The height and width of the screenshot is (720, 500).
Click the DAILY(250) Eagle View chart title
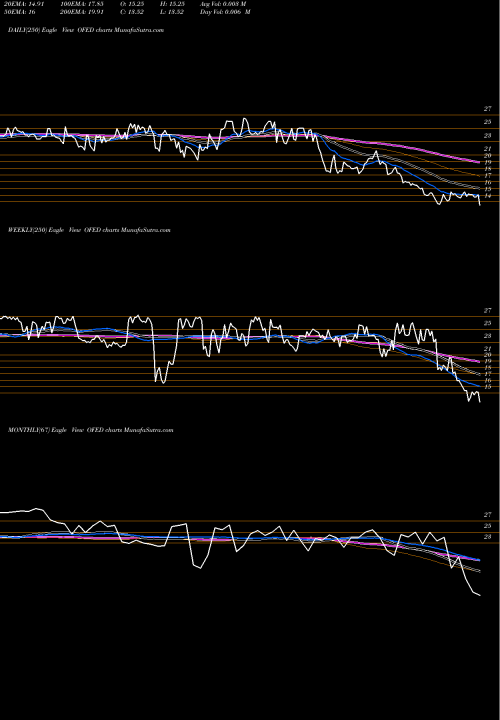click(86, 30)
